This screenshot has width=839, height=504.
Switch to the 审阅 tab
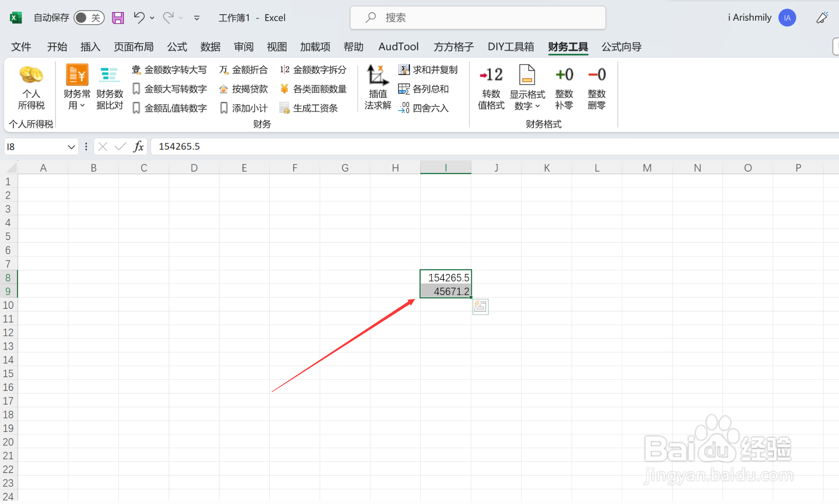click(x=244, y=46)
